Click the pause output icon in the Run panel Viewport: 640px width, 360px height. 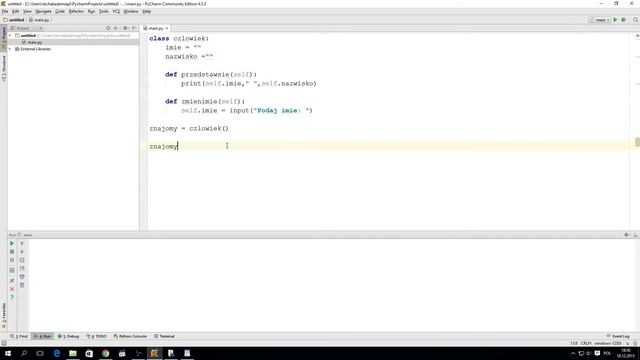pyautogui.click(x=12, y=260)
